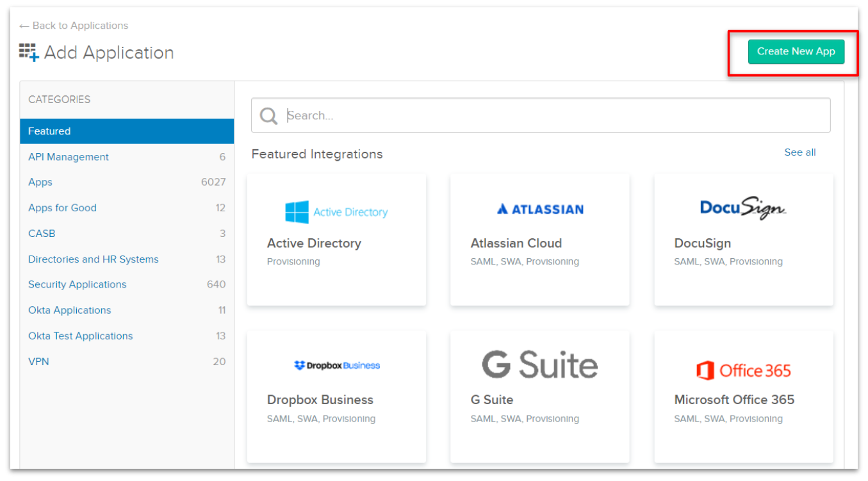Click the Add Application page title

click(x=109, y=53)
